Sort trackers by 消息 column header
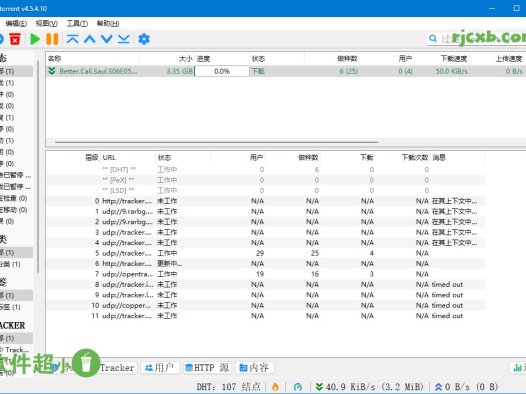The image size is (526, 394). 457,158
